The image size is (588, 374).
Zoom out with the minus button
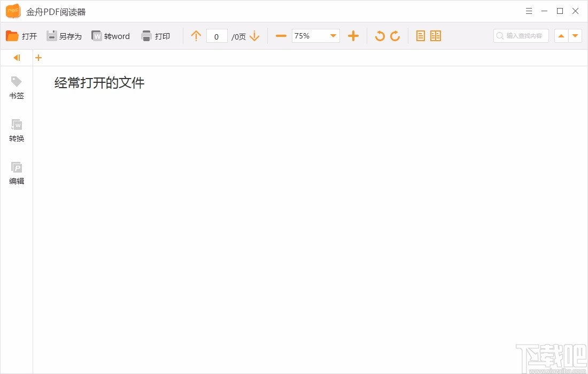pyautogui.click(x=280, y=36)
